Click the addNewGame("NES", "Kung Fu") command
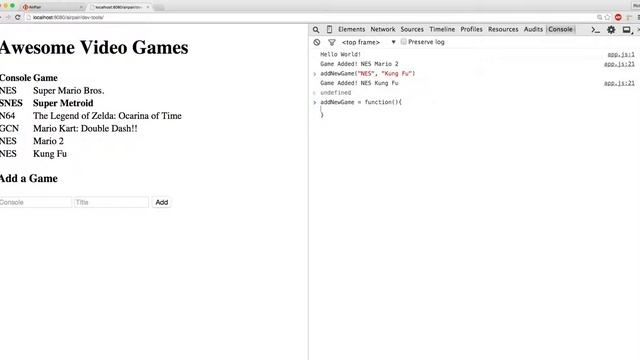The image size is (640, 360). [x=367, y=73]
